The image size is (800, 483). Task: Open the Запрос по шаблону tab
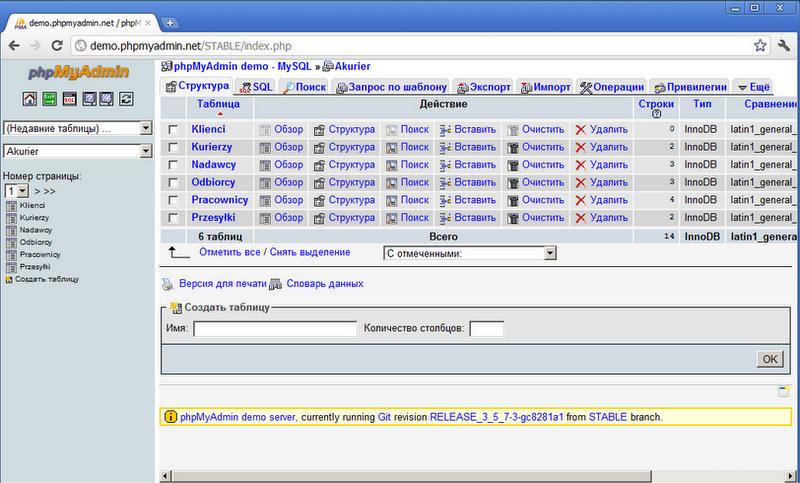391,87
